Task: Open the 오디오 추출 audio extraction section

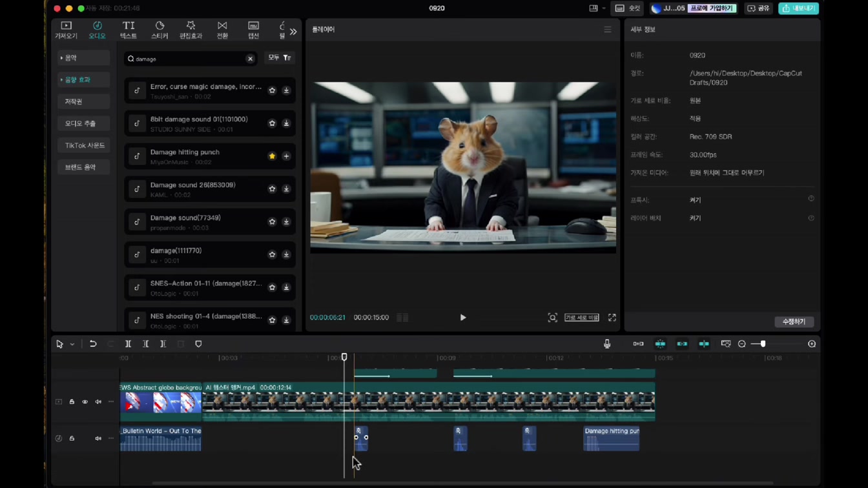Action: 84,123
